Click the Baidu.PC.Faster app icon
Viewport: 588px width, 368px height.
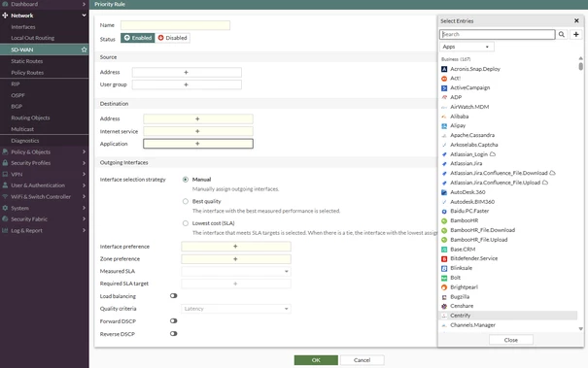[444, 212]
